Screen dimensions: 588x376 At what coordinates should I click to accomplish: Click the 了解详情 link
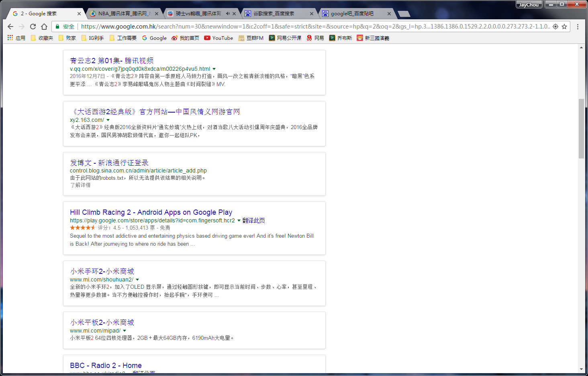tap(80, 185)
